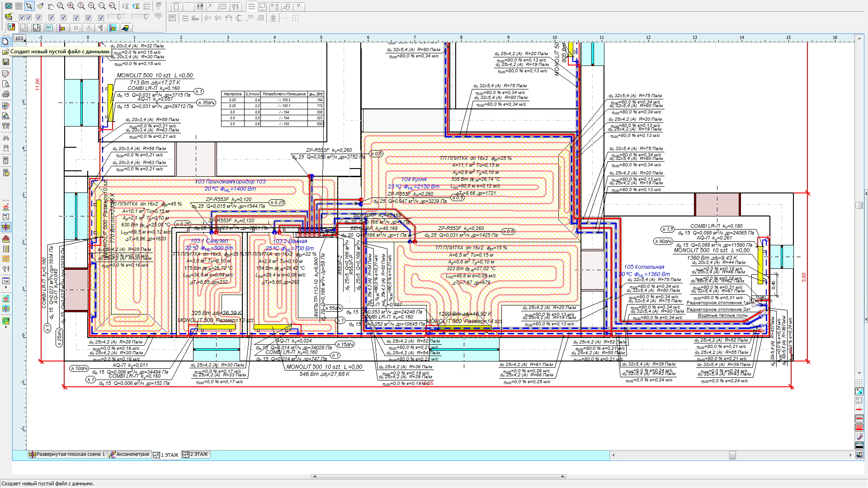The image size is (868, 488).
Task: Click the paintbrush format tool
Action: point(40,6)
